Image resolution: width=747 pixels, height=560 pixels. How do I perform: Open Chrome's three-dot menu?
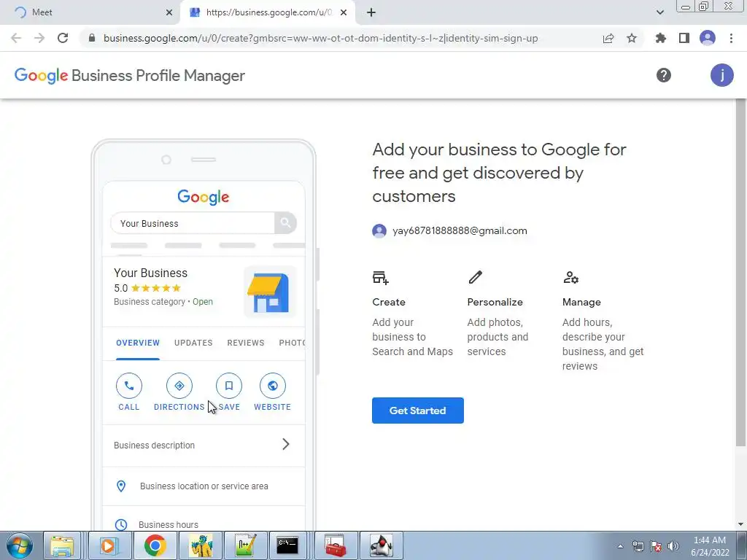[x=731, y=38]
